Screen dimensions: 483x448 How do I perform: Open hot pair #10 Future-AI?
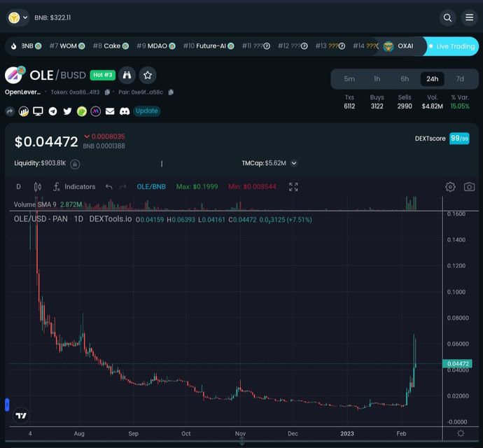click(209, 46)
